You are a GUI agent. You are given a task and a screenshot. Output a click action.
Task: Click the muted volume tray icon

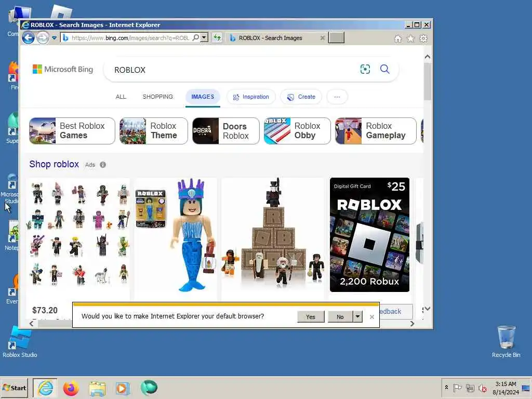482,388
